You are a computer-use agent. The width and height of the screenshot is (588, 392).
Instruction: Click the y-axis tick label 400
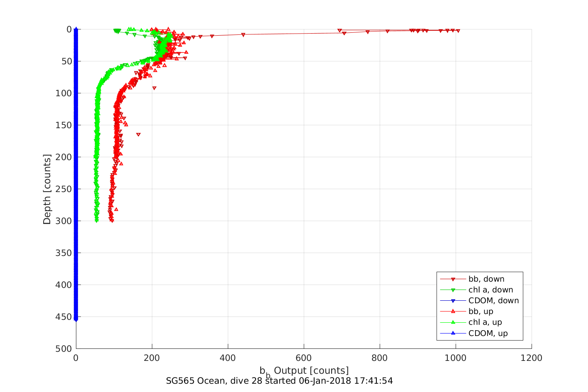click(x=64, y=285)
